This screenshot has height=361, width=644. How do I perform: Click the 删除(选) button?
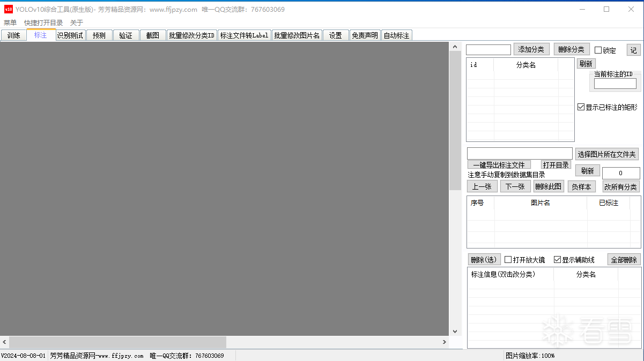[484, 260]
